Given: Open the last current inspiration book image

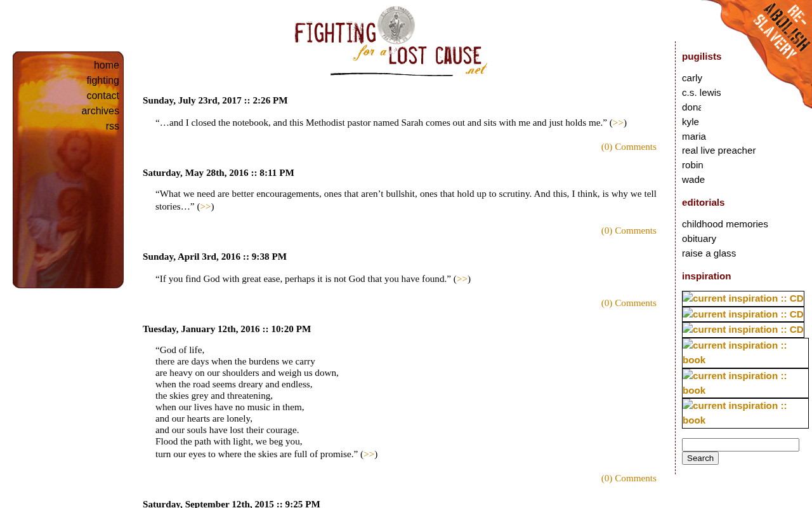Looking at the screenshot, I should [x=745, y=413].
